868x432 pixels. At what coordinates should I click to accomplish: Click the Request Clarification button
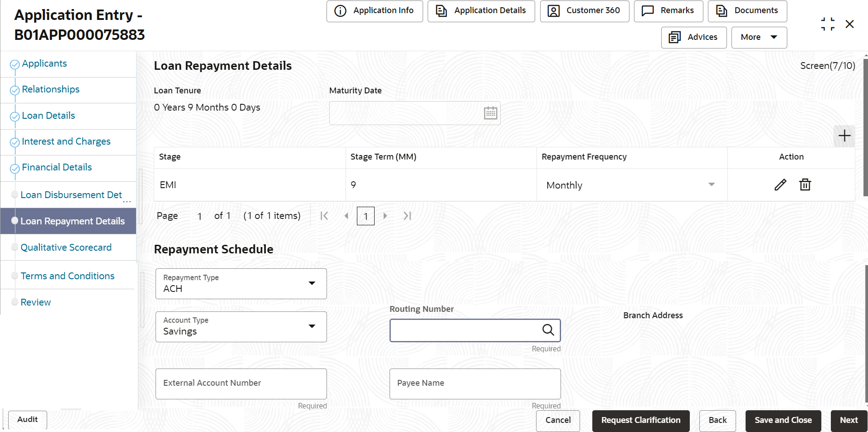[x=640, y=421]
